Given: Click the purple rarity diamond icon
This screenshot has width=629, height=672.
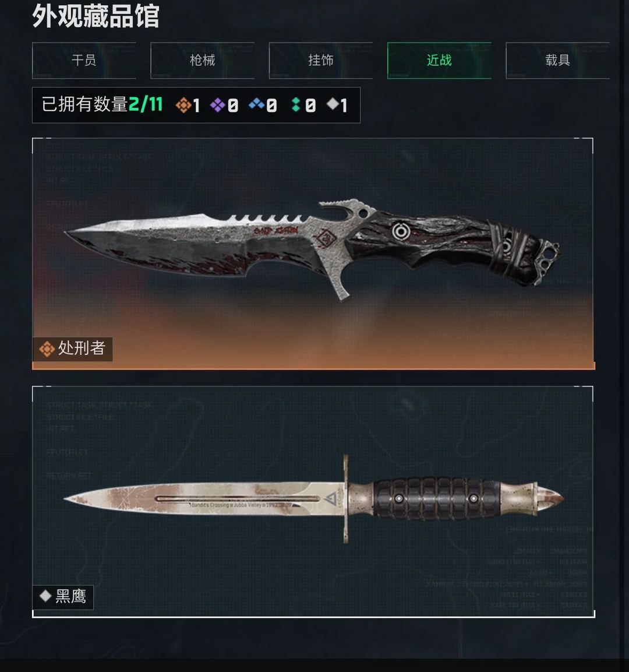Looking at the screenshot, I should click(x=217, y=105).
